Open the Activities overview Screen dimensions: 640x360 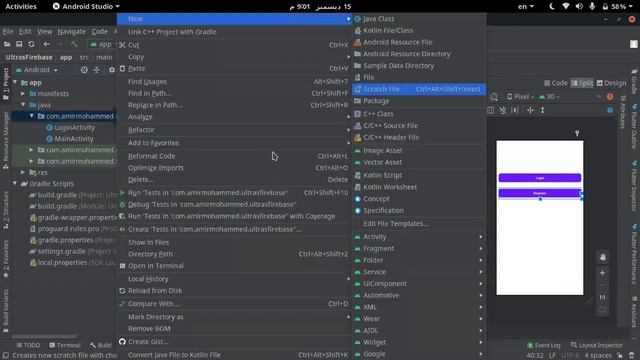(x=21, y=7)
